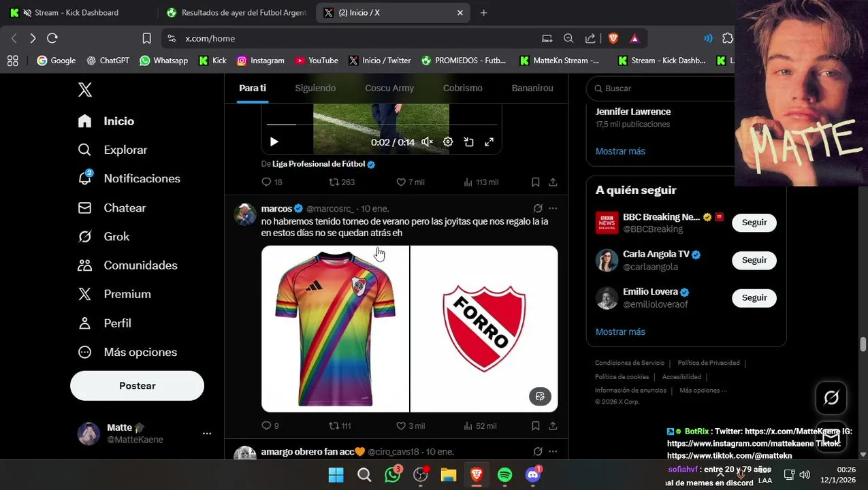Open Comunidades section
This screenshot has width=868, height=490.
pyautogui.click(x=127, y=265)
